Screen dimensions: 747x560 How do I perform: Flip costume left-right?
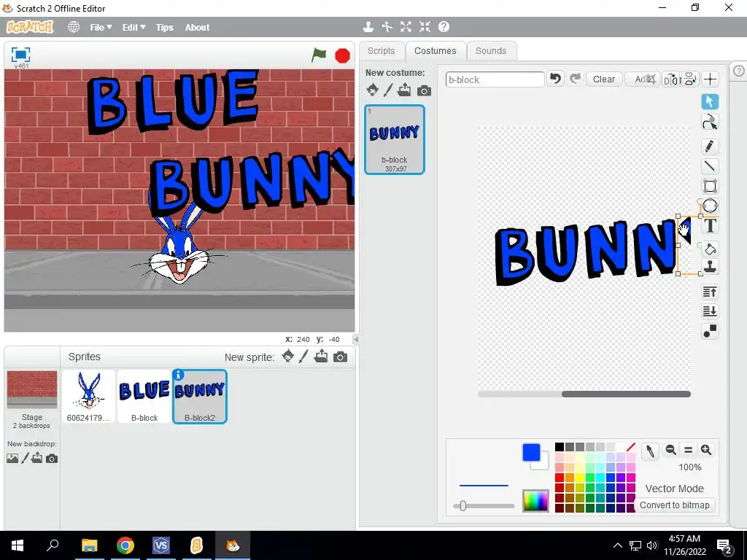pyautogui.click(x=671, y=79)
